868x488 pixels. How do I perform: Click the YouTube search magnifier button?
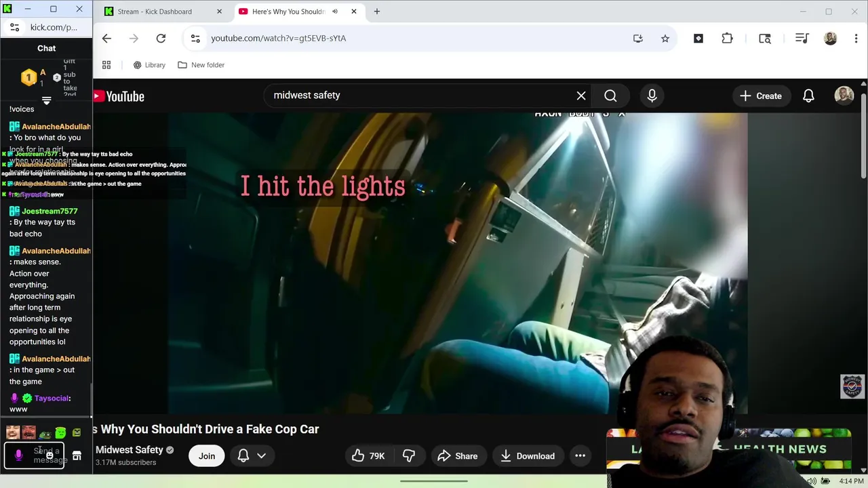click(x=610, y=96)
